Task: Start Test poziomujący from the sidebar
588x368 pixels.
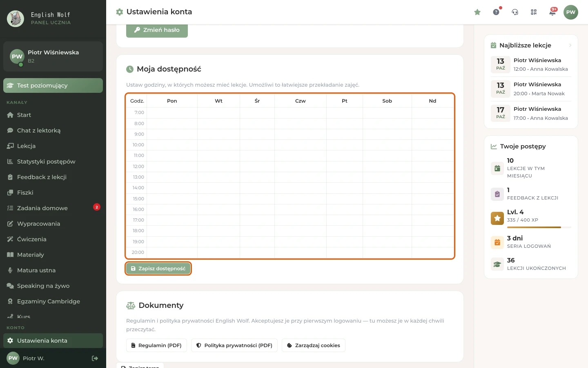Action: 53,86
